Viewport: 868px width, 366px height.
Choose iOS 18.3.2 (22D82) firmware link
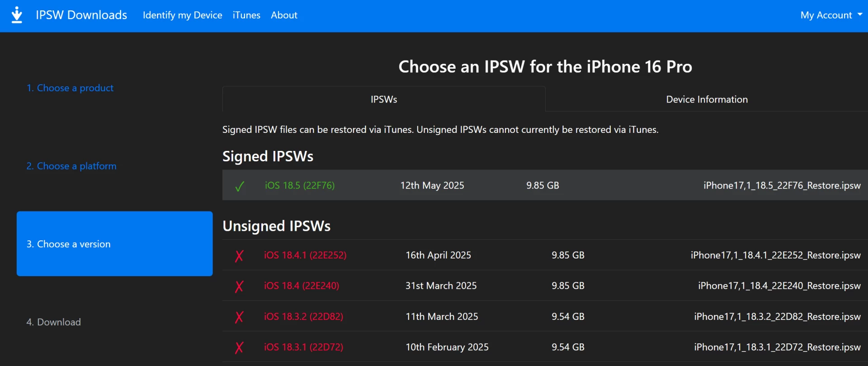click(303, 317)
